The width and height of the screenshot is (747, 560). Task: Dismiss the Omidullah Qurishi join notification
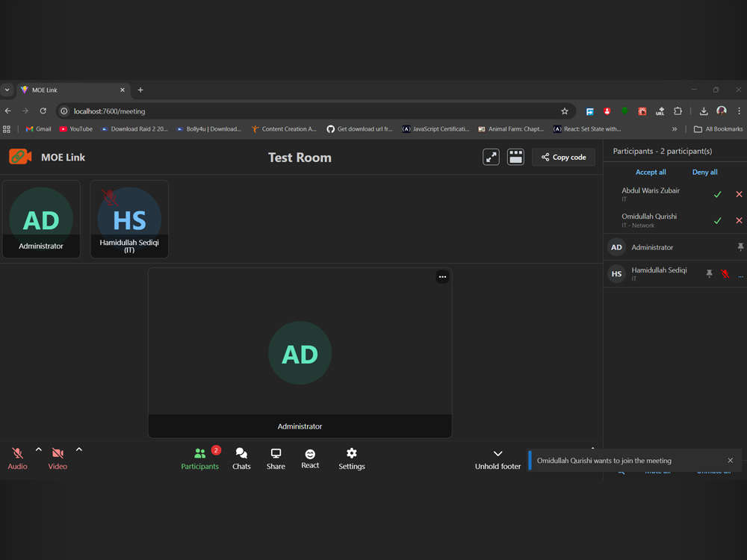click(x=731, y=461)
